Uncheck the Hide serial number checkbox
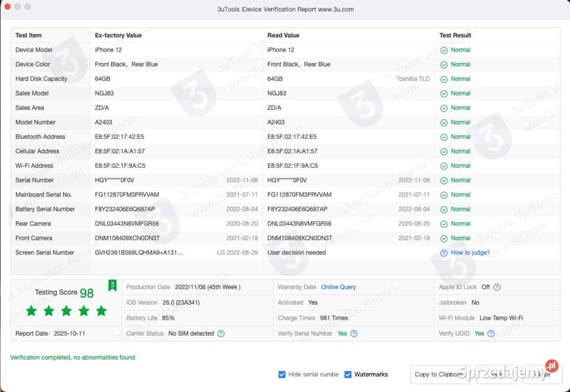 click(282, 374)
